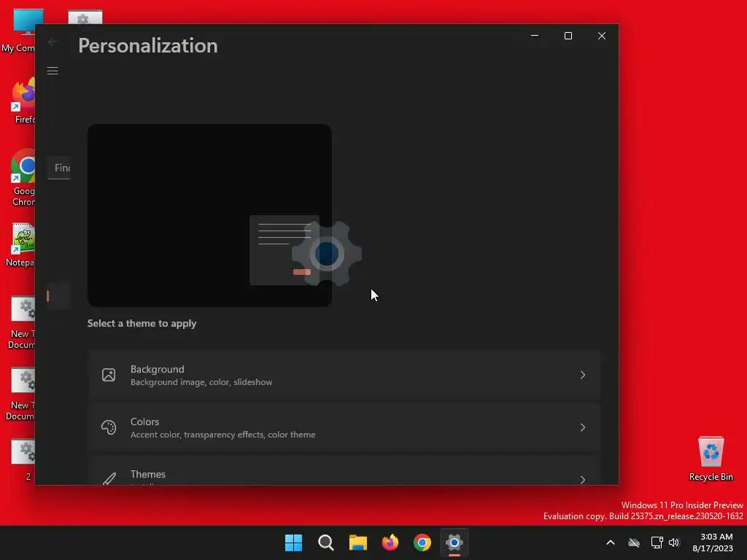
Task: Open the Background settings row
Action: click(x=344, y=376)
